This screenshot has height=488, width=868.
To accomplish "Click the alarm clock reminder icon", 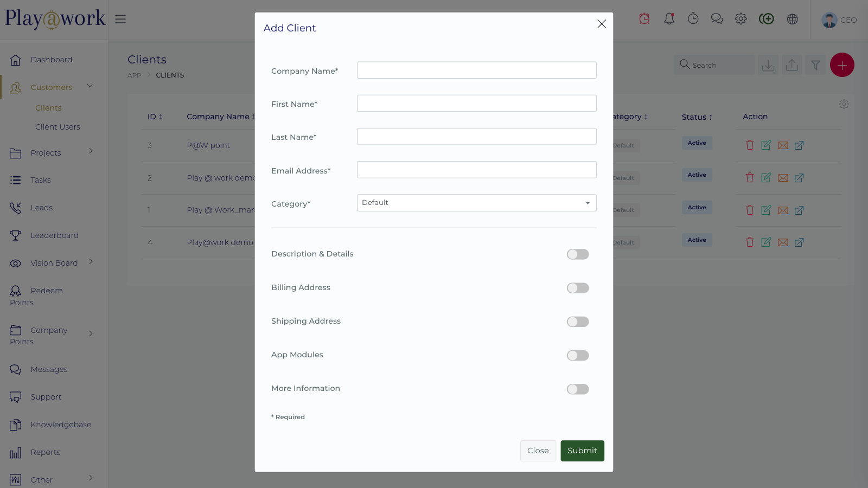I will pos(644,19).
